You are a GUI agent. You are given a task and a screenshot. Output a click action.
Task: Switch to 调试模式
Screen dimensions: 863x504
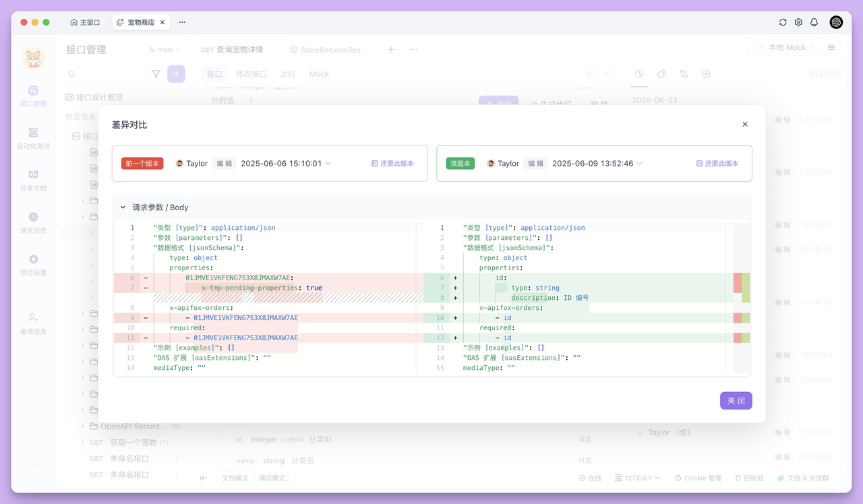click(x=272, y=478)
